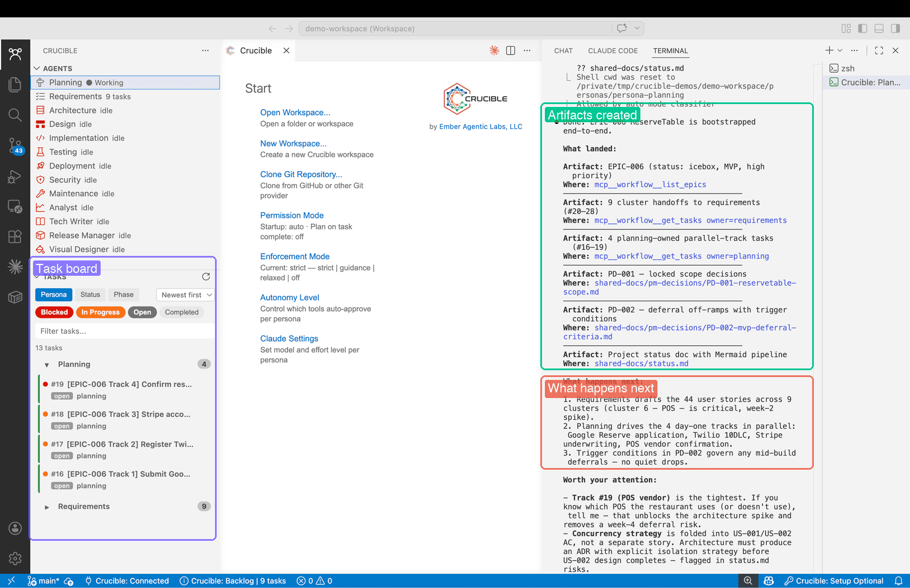Open the Extensions icon

pyautogui.click(x=15, y=236)
